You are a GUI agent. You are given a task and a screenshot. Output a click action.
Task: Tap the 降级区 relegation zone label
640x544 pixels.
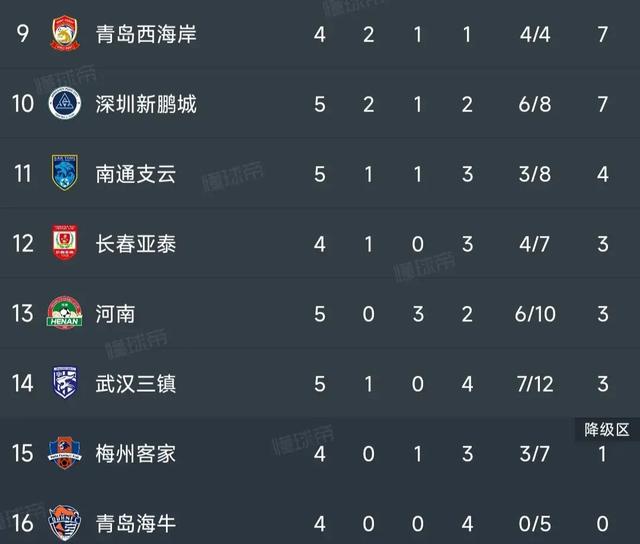[607, 430]
